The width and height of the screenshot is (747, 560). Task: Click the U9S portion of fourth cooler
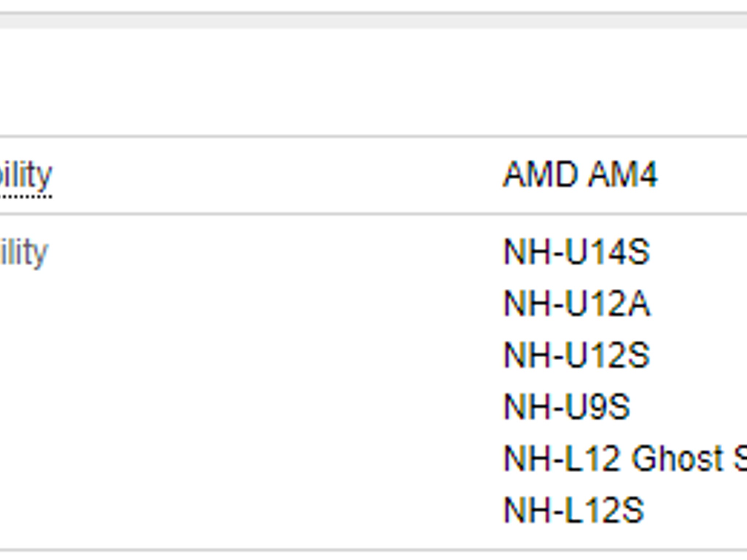(x=597, y=407)
